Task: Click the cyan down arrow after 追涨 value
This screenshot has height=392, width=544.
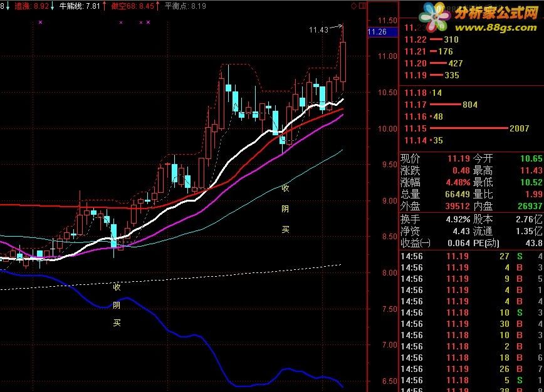Action: pos(53,6)
